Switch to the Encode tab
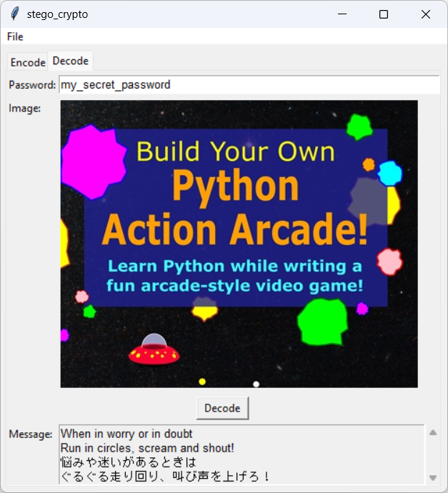Screen dimensions: 448x493 pos(28,62)
